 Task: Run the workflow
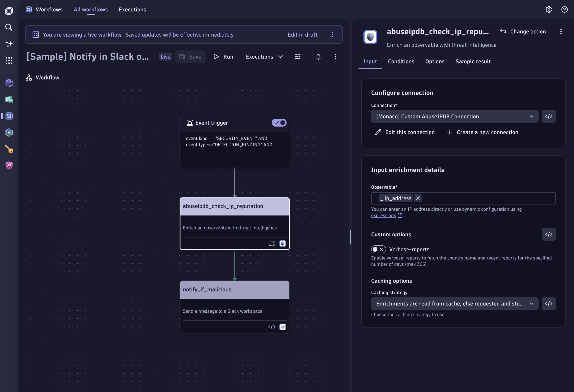click(x=224, y=57)
